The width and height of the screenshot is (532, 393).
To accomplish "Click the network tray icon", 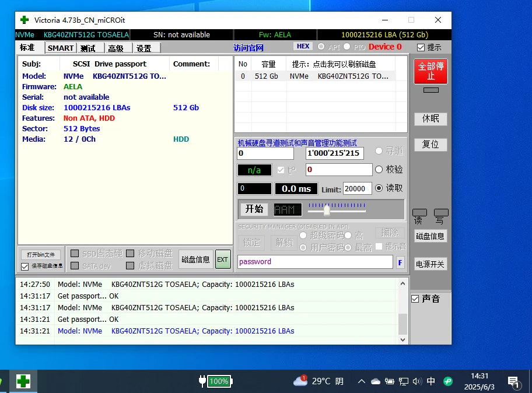I will point(404,382).
